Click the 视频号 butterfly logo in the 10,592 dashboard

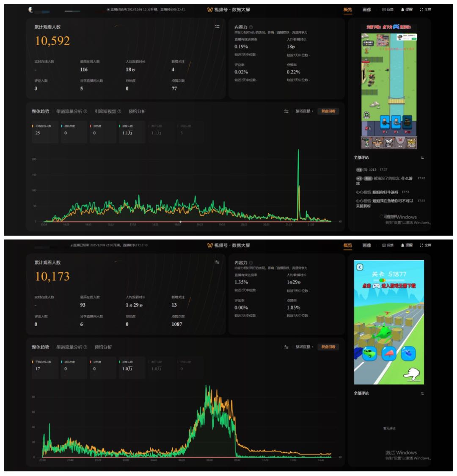210,10
